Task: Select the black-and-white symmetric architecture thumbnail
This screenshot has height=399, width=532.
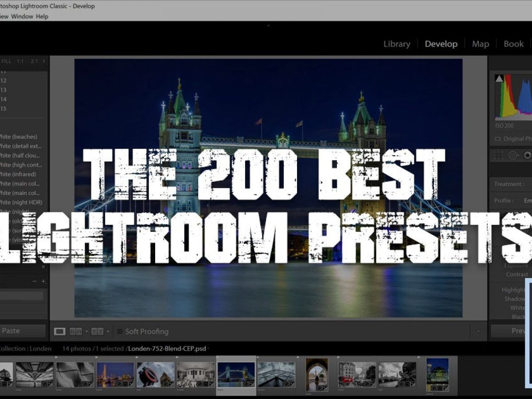Action: [x=35, y=375]
